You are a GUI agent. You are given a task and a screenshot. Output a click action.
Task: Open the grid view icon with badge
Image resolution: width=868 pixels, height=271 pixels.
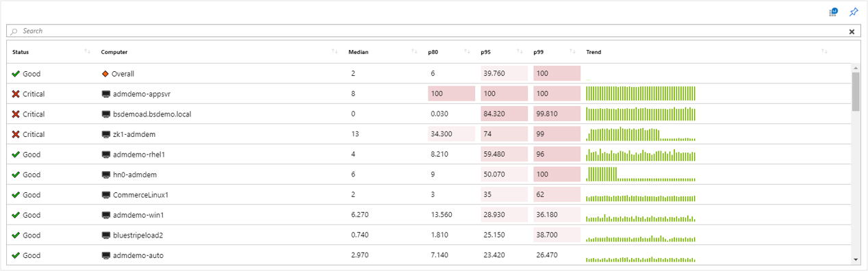833,12
